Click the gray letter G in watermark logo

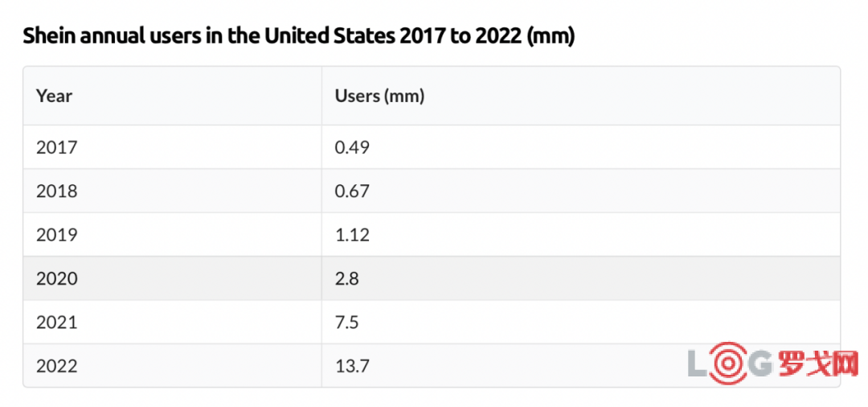[x=759, y=364]
